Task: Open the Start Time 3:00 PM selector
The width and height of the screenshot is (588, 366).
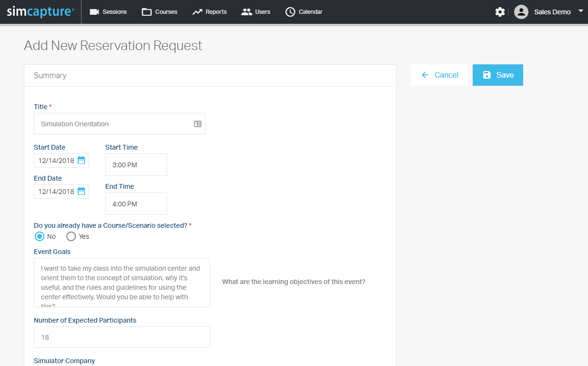Action: pyautogui.click(x=136, y=165)
